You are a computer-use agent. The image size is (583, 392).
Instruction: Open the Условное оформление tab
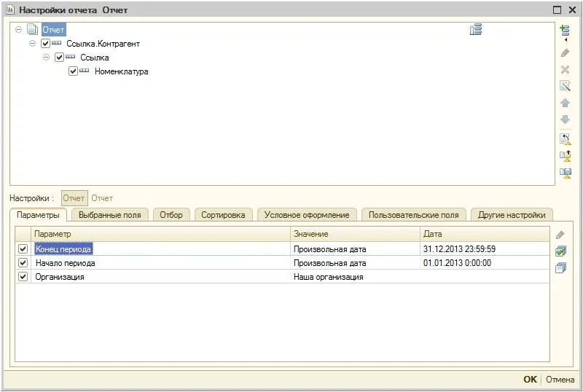tap(307, 215)
